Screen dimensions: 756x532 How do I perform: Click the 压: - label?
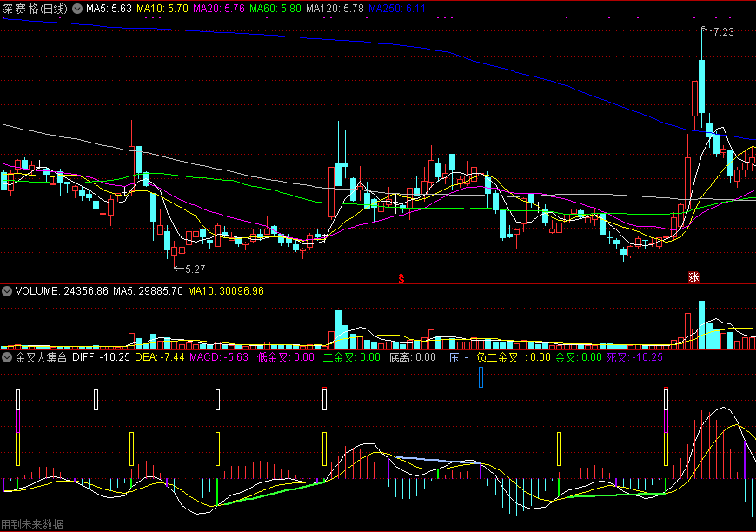click(x=459, y=357)
